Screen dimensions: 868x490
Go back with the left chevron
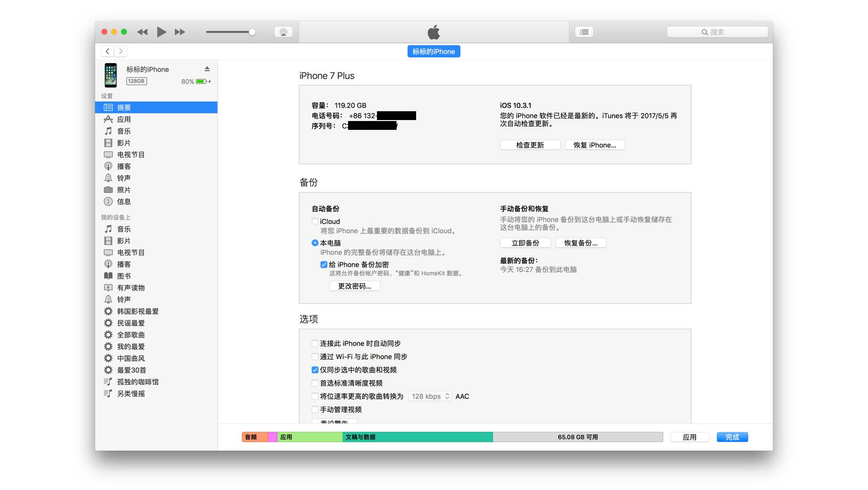pos(108,51)
